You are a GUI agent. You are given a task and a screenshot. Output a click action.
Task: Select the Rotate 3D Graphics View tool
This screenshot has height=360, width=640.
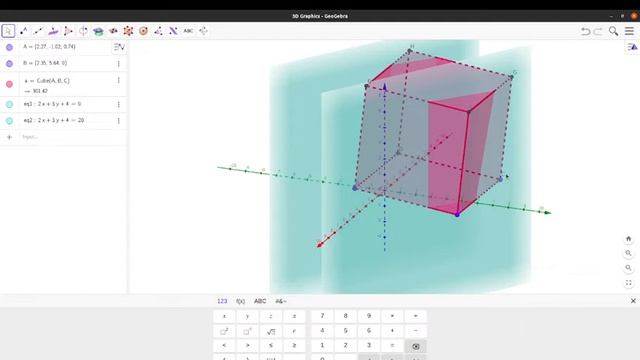coord(203,31)
